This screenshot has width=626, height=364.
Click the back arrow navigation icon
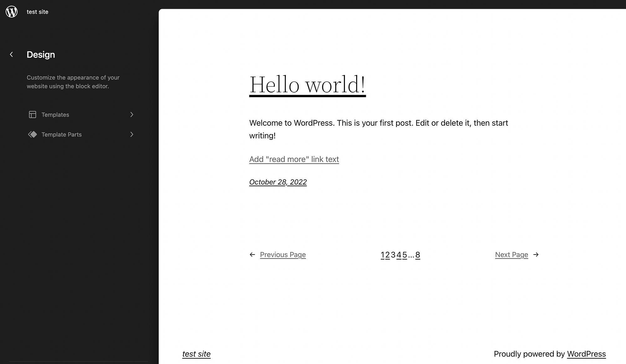pos(12,55)
